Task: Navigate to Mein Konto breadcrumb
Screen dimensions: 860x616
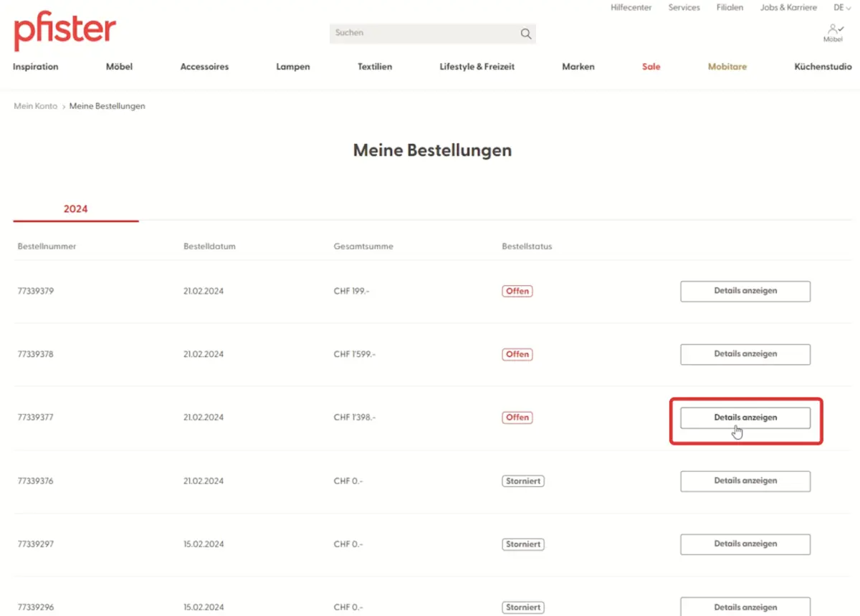Action: point(35,106)
